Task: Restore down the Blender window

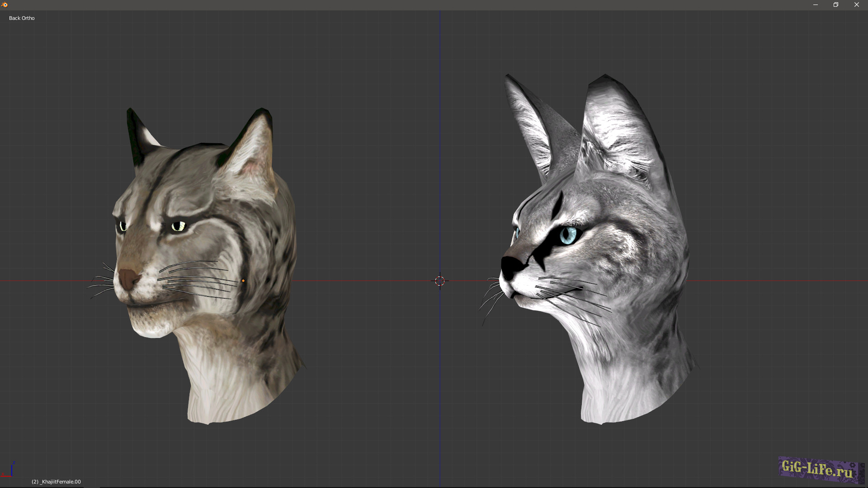Action: tap(836, 5)
